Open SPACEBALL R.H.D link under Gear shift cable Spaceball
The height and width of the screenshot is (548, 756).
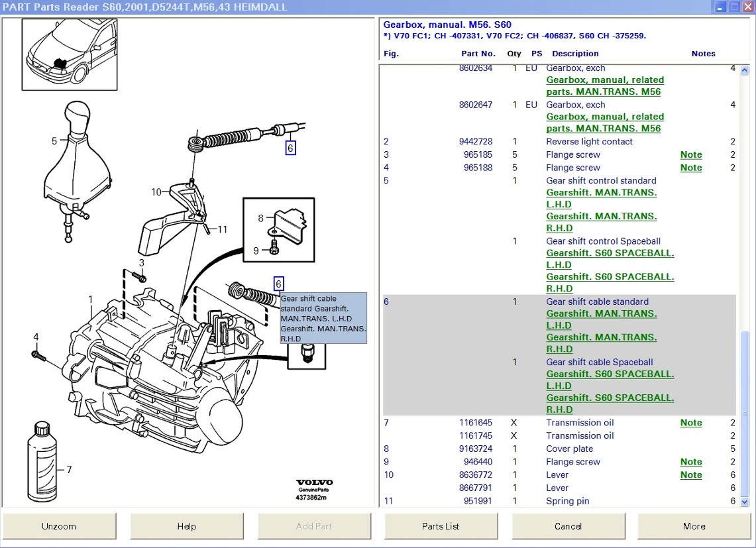coord(610,404)
